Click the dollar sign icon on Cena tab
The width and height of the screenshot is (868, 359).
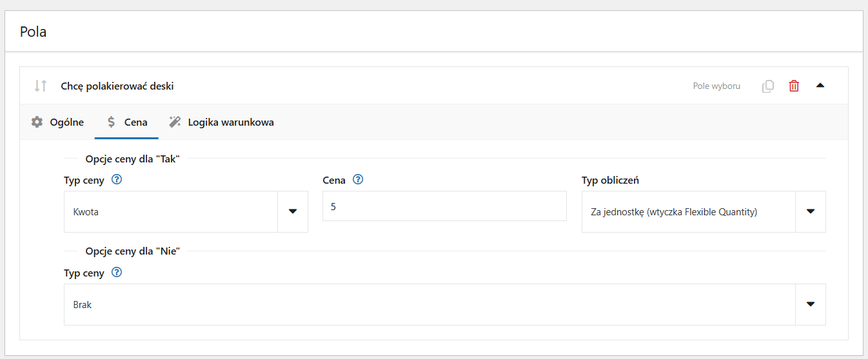[x=112, y=122]
